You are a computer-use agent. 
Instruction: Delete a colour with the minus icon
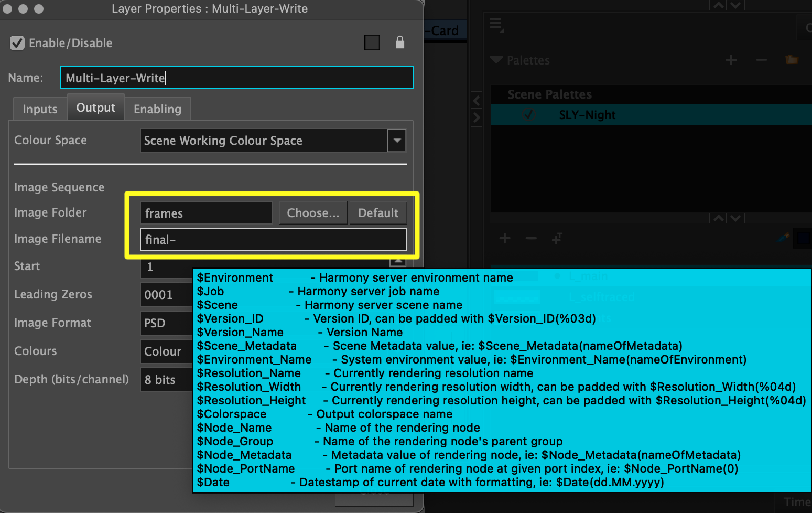tap(530, 239)
